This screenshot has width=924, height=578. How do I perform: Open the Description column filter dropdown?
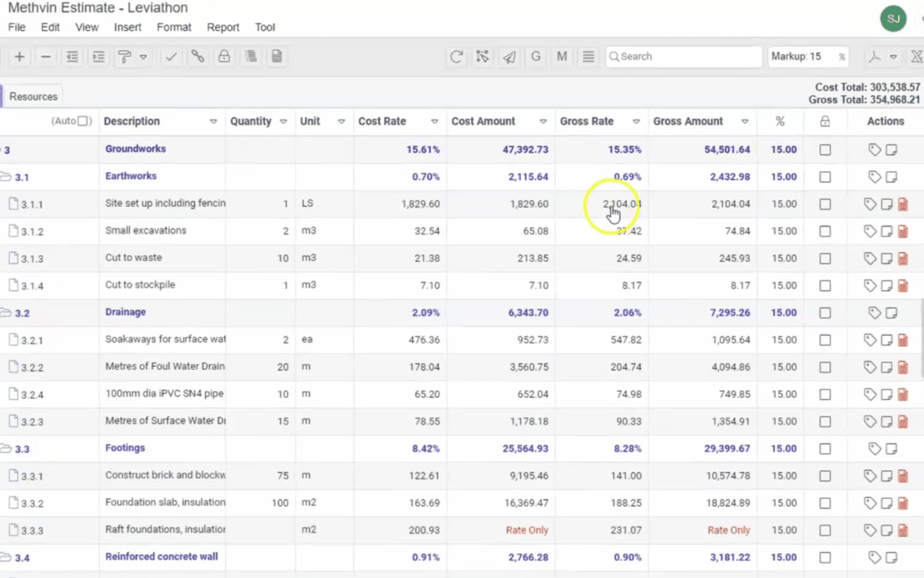point(213,121)
